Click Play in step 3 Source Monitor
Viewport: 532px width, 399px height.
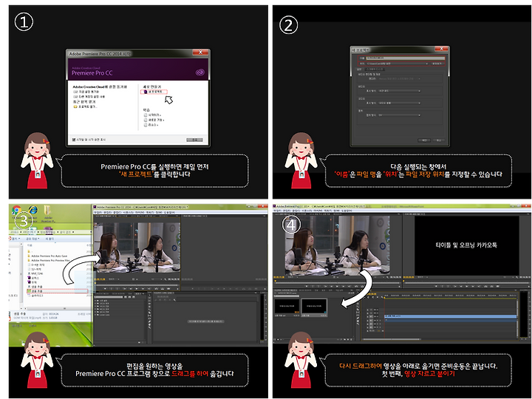(x=137, y=289)
